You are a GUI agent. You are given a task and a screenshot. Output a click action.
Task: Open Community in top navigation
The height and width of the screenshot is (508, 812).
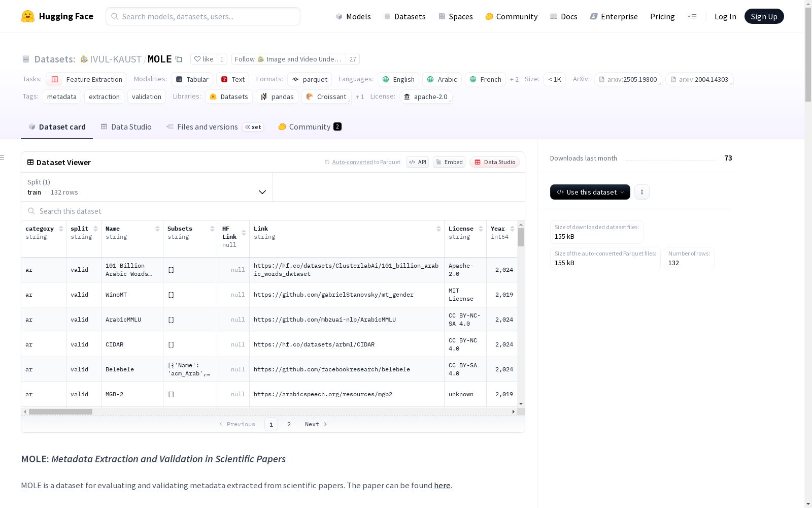[x=512, y=16]
